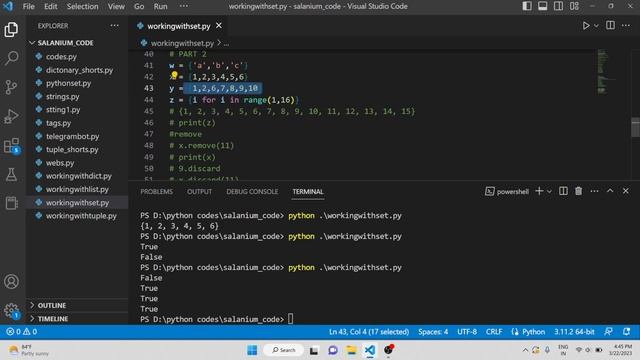
Task: Toggle the secondary side bar layout
Action: [x=558, y=6]
